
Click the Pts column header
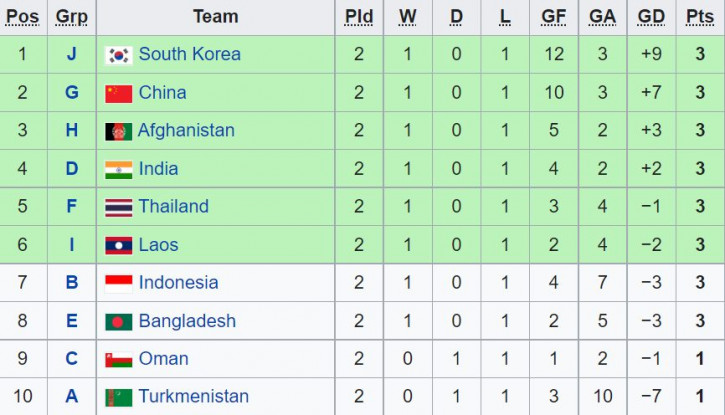700,16
